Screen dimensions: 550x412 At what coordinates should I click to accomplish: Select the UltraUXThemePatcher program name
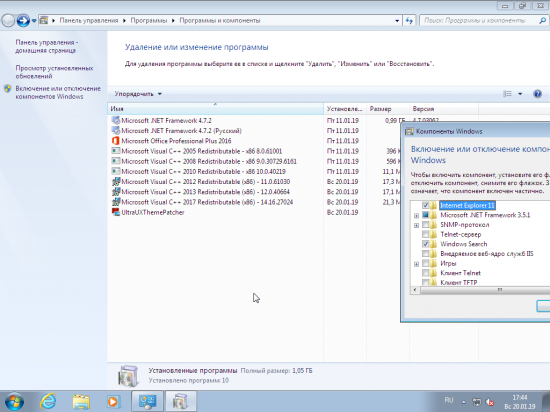153,212
